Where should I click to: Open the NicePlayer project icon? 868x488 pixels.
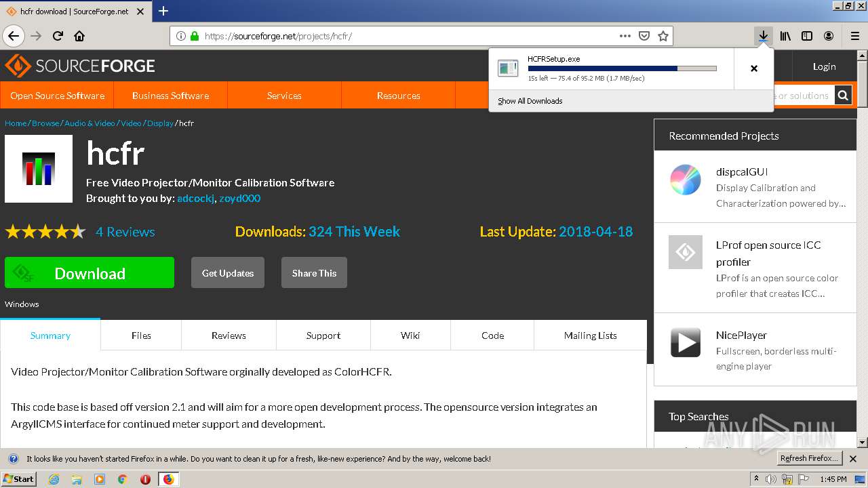[686, 342]
